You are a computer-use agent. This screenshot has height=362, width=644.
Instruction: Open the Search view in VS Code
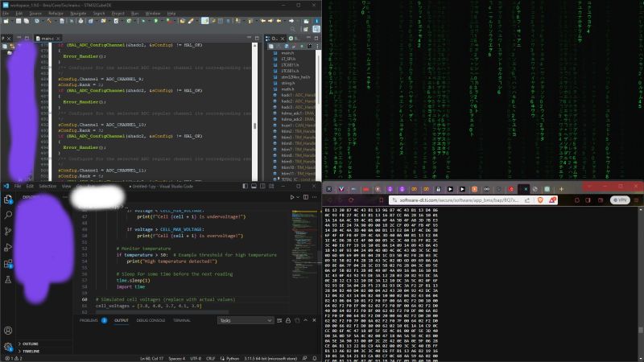[8, 215]
